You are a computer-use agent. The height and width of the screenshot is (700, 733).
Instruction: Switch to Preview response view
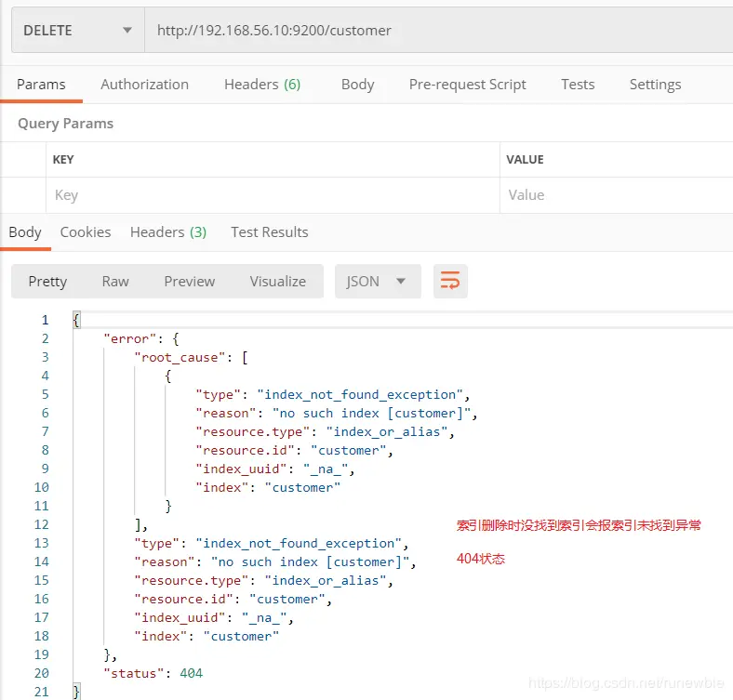[x=190, y=281]
